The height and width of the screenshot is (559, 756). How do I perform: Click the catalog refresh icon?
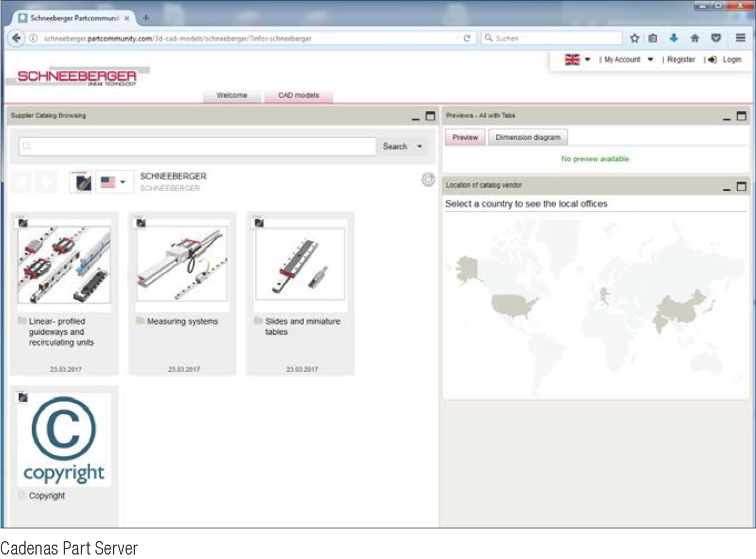428,179
